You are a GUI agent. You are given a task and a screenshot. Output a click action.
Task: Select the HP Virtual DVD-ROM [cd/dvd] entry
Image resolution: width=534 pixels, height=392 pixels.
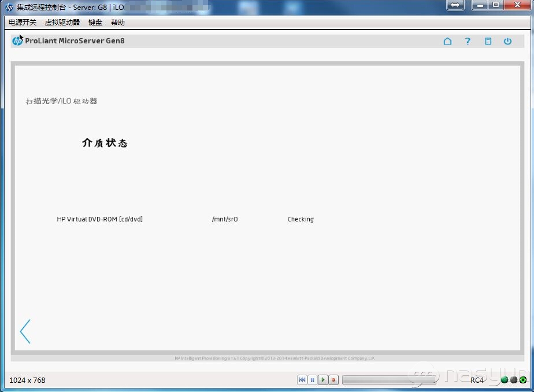(100, 219)
